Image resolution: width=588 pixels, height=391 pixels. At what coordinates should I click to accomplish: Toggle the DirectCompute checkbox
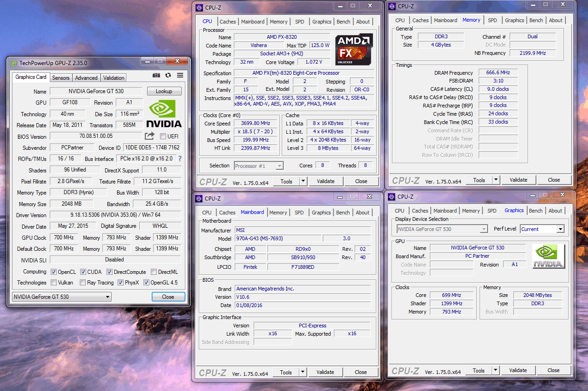[110, 272]
